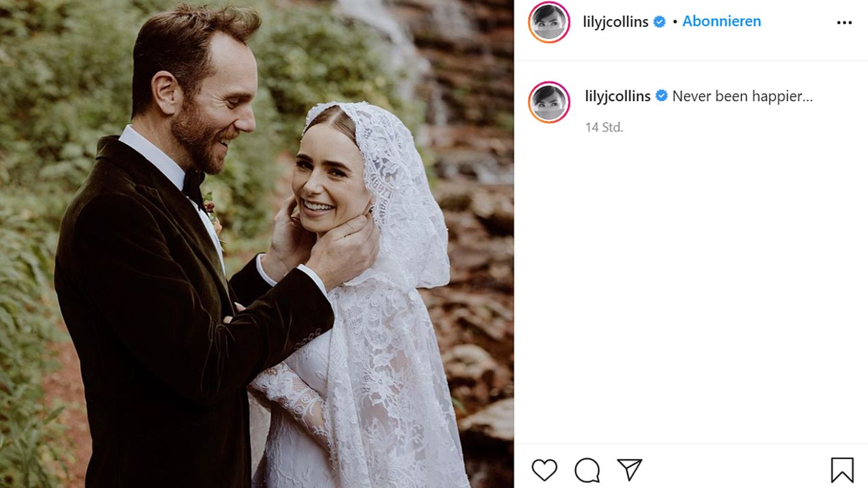Click the verified badge beside the caption username
This screenshot has height=488, width=868.
click(x=661, y=96)
